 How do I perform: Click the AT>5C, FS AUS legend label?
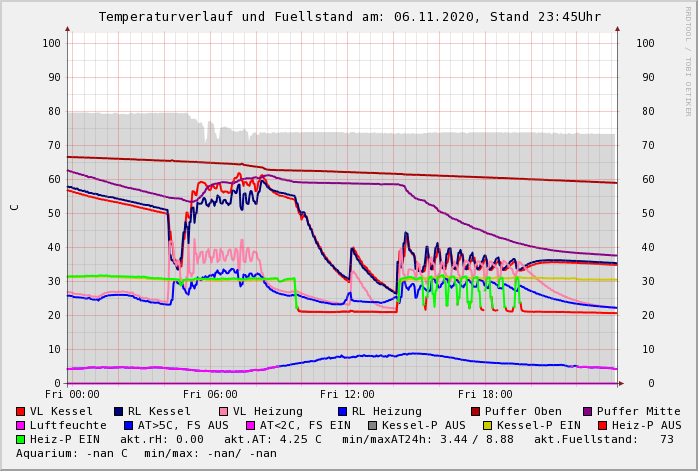tap(183, 425)
